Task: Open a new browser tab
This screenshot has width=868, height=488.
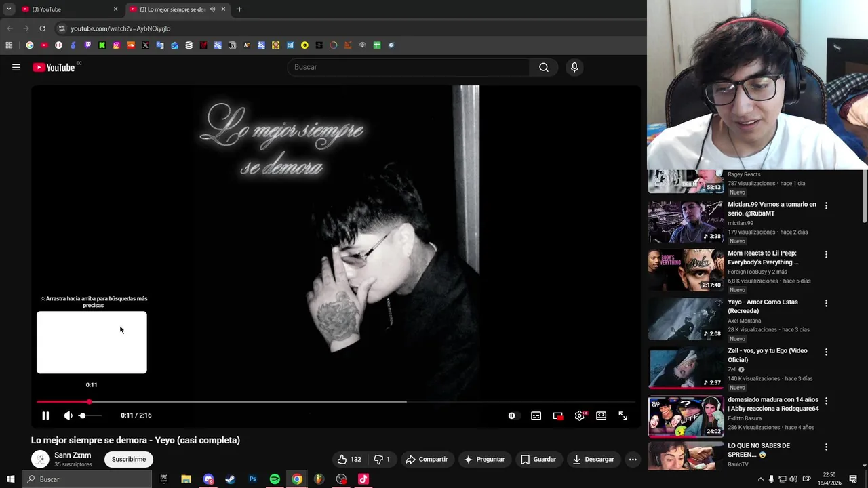Action: 239,9
